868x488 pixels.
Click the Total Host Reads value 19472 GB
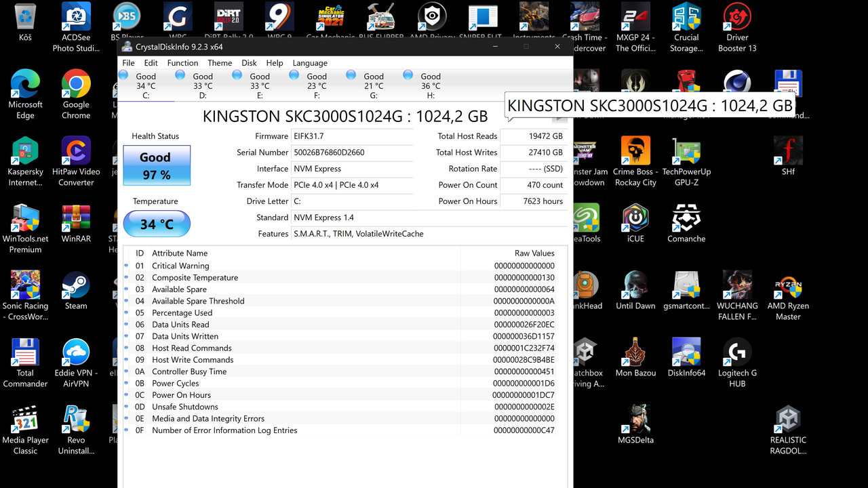(x=534, y=136)
